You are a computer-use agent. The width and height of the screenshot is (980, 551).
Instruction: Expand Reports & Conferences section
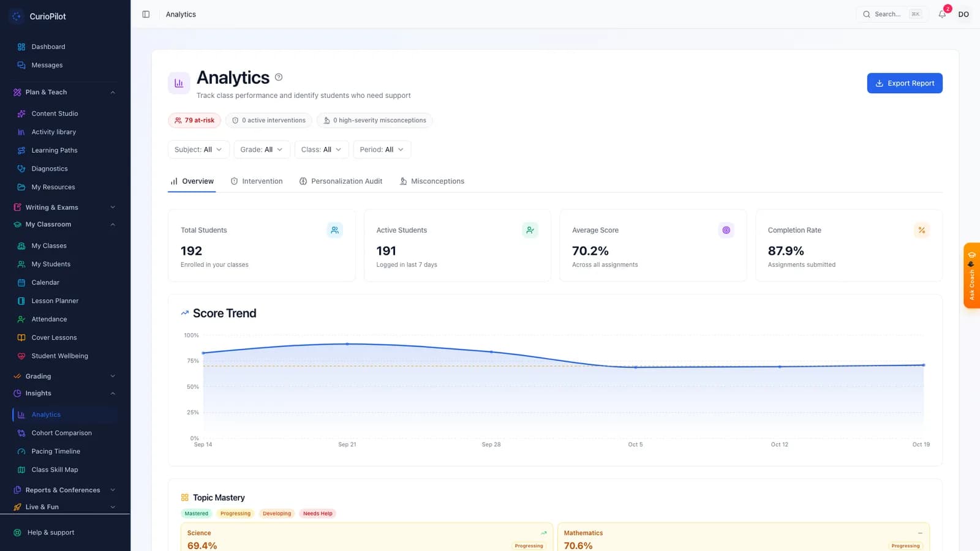[x=65, y=490]
